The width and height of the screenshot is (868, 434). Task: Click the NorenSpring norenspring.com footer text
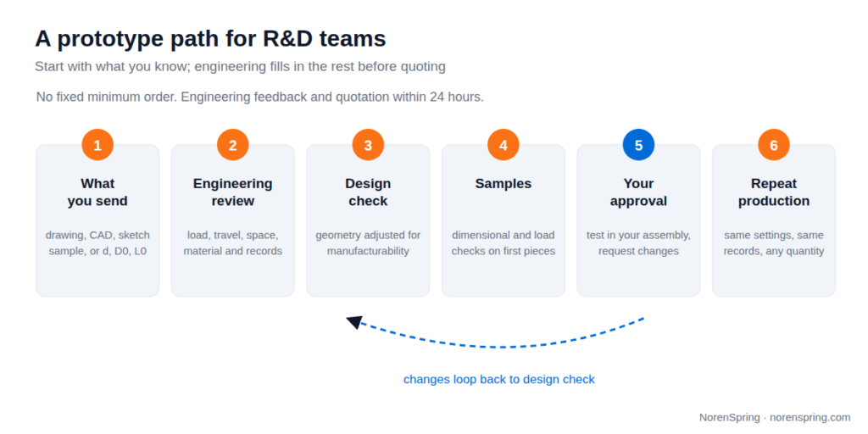[775, 417]
